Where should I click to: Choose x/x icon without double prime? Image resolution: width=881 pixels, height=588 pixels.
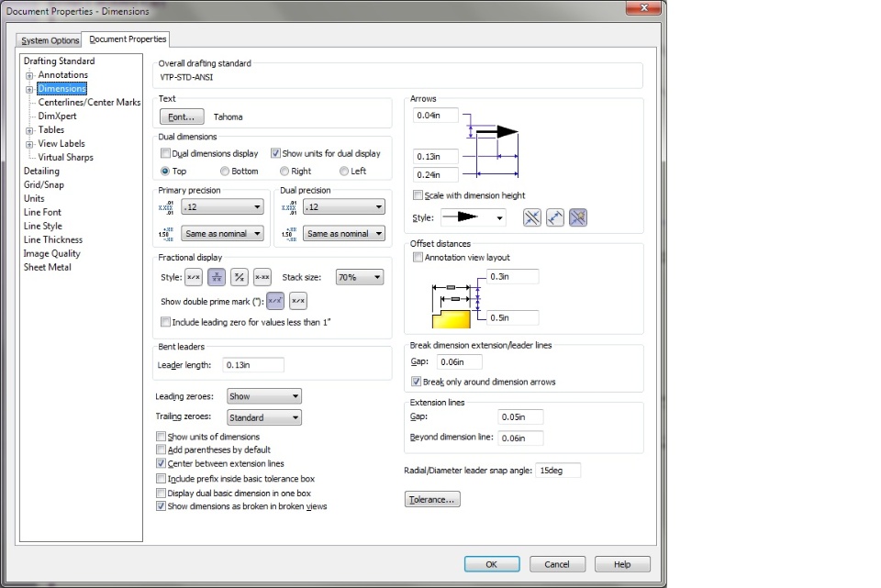pyautogui.click(x=298, y=301)
